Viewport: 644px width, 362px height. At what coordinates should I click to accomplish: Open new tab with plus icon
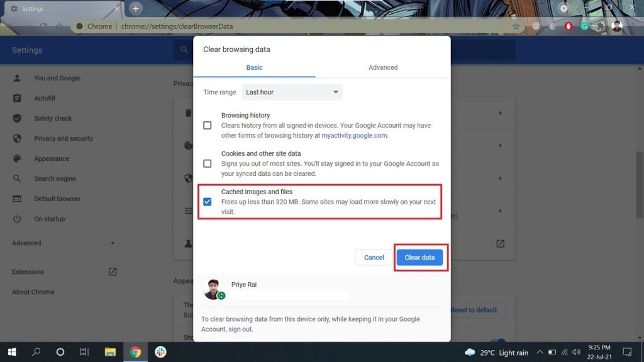(x=136, y=9)
